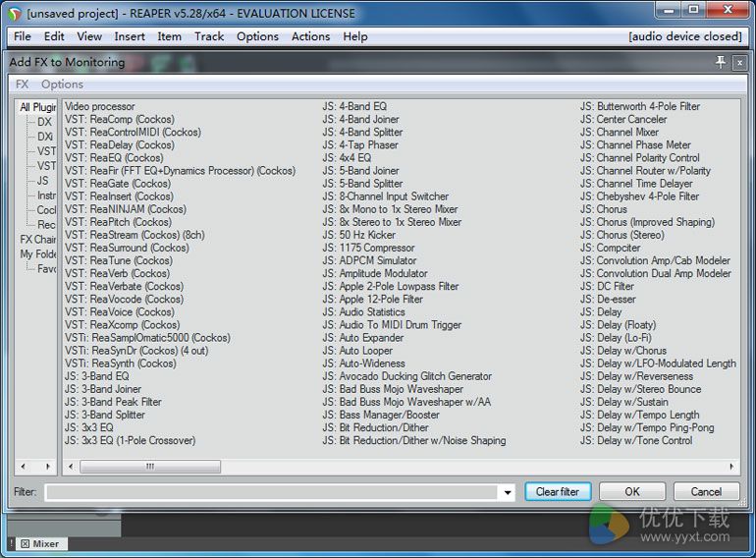Click the audio device closed status
This screenshot has width=756, height=558.
[685, 36]
